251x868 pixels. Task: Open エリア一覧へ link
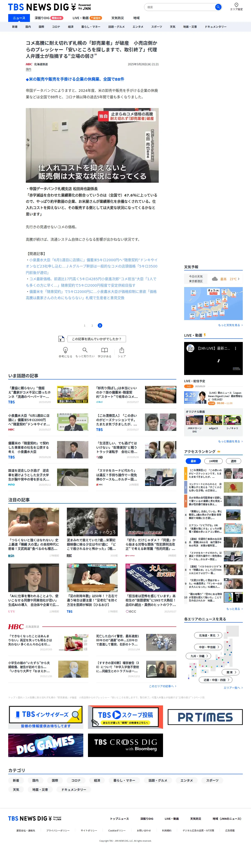pos(233,688)
